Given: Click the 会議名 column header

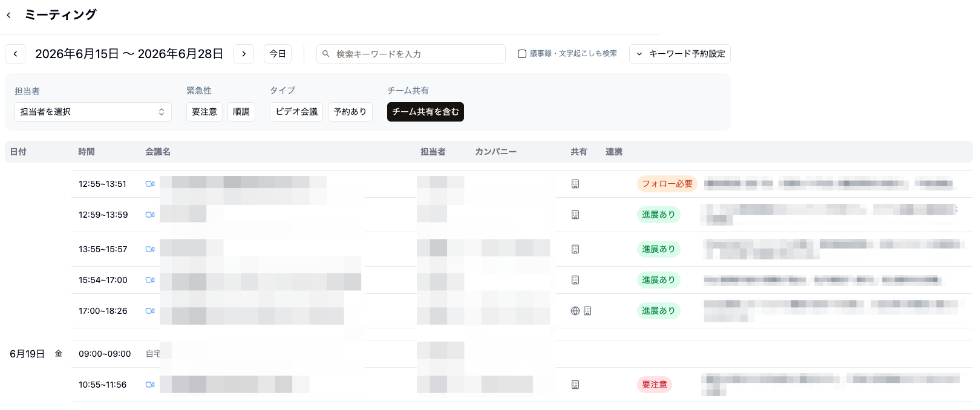Looking at the screenshot, I should (x=158, y=152).
